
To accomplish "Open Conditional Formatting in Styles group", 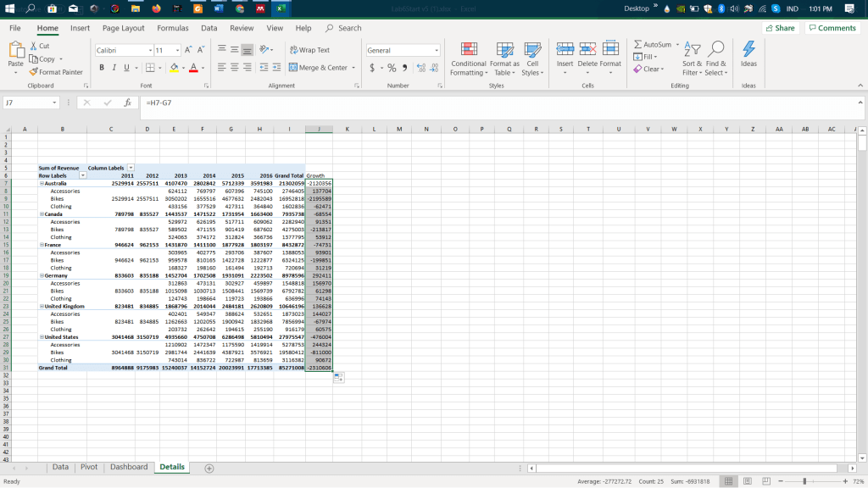I will (x=469, y=57).
